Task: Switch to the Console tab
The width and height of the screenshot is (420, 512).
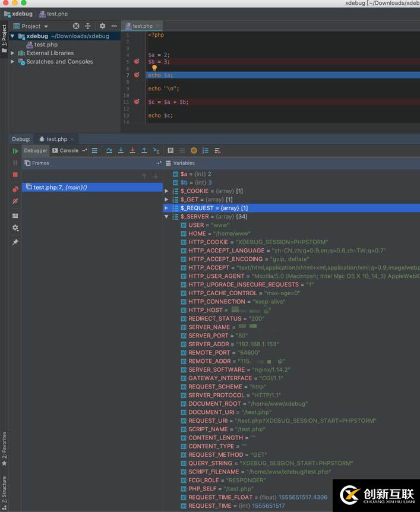Action: click(x=65, y=151)
